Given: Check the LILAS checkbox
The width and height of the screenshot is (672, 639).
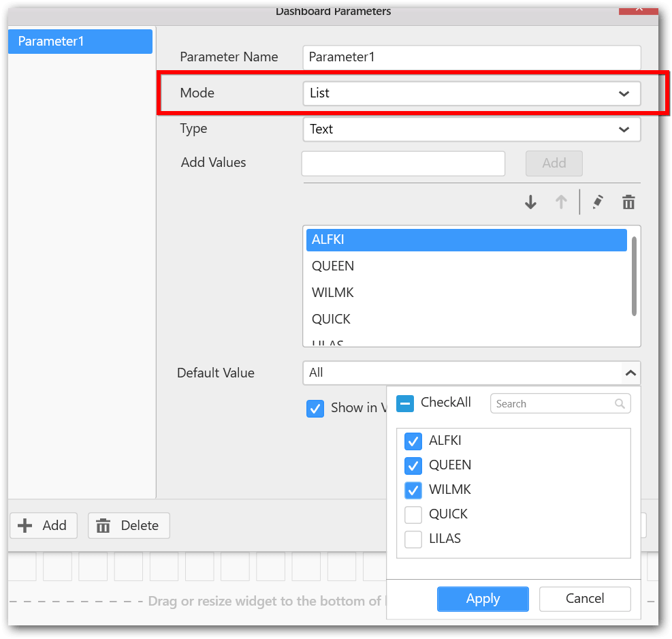Looking at the screenshot, I should coord(413,540).
